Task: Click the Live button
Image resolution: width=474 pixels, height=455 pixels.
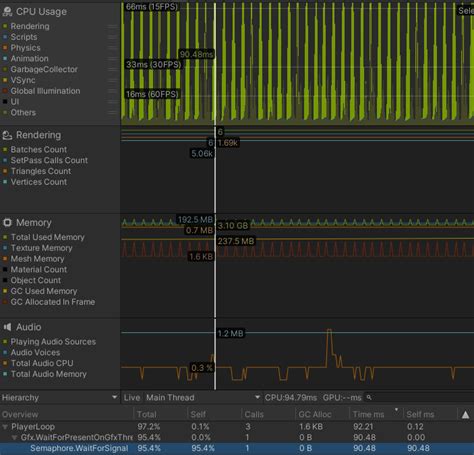Action: tap(132, 397)
